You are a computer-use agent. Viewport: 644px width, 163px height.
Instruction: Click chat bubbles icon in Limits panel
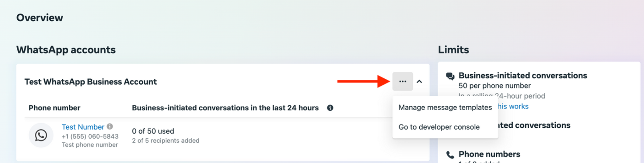(450, 76)
